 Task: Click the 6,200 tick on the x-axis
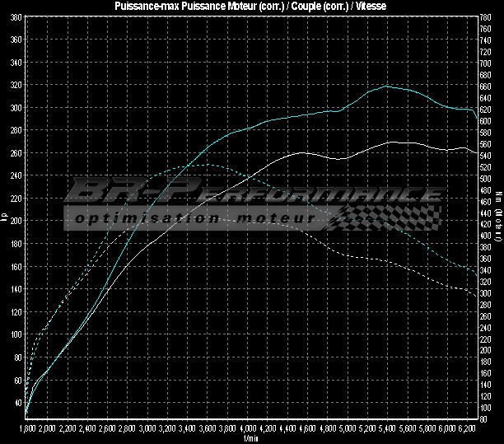[x=467, y=428]
